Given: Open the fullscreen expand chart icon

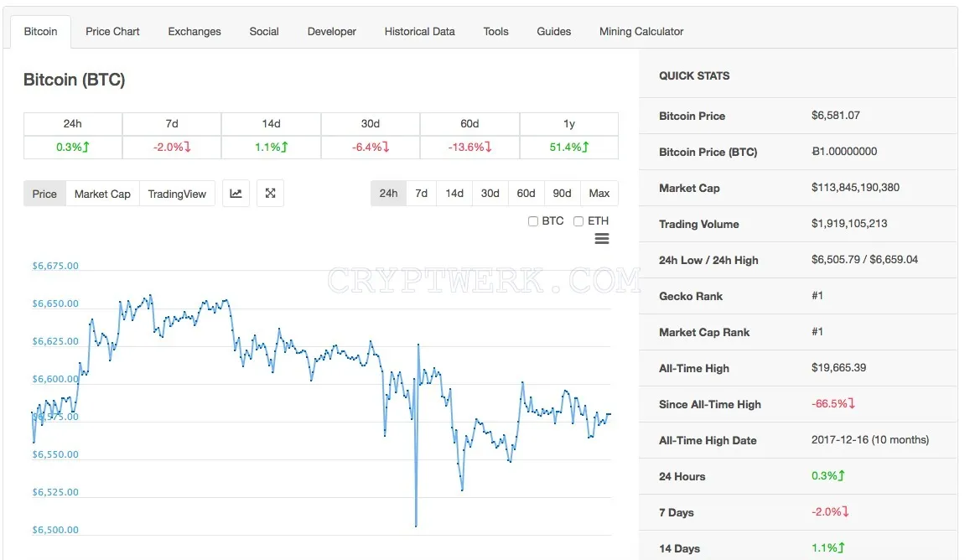Looking at the screenshot, I should 270,194.
